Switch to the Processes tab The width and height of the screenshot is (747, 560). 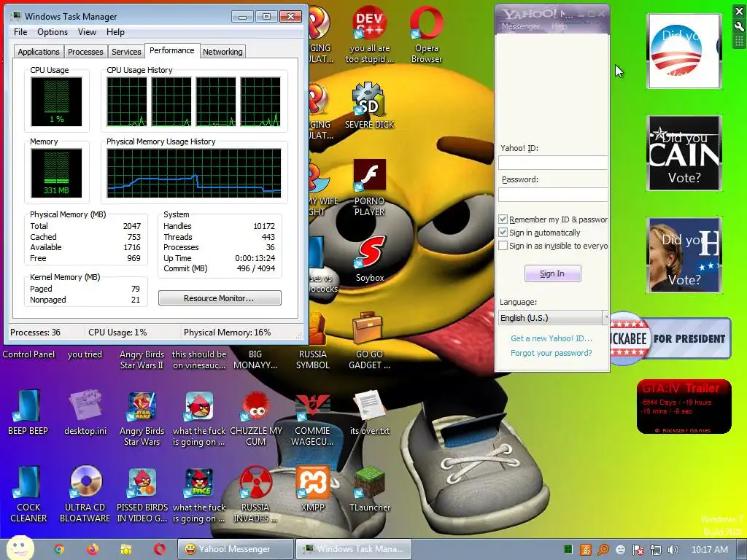(x=85, y=52)
